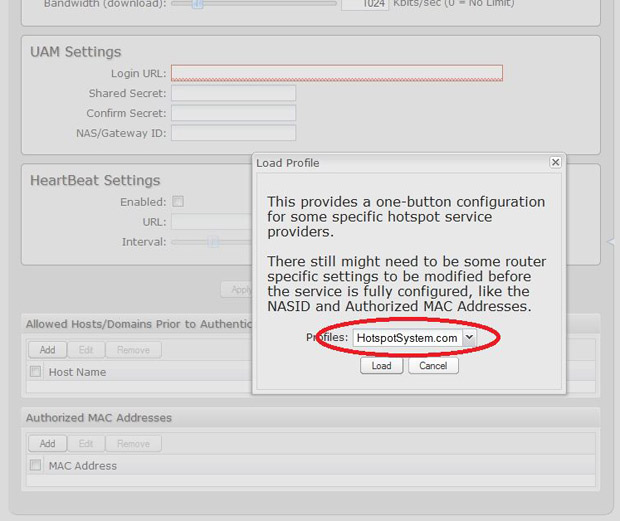Remove the selected allowed host
The height and width of the screenshot is (521, 620).
133,350
